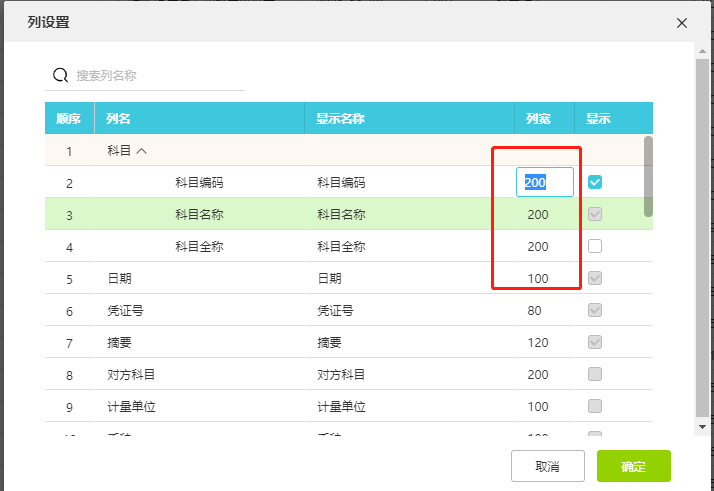This screenshot has height=491, width=714.
Task: Click the 显示名称 column header
Action: pos(340,118)
